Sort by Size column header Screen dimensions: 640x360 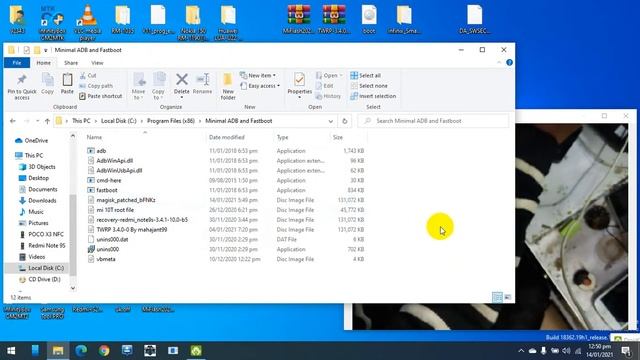pos(338,137)
